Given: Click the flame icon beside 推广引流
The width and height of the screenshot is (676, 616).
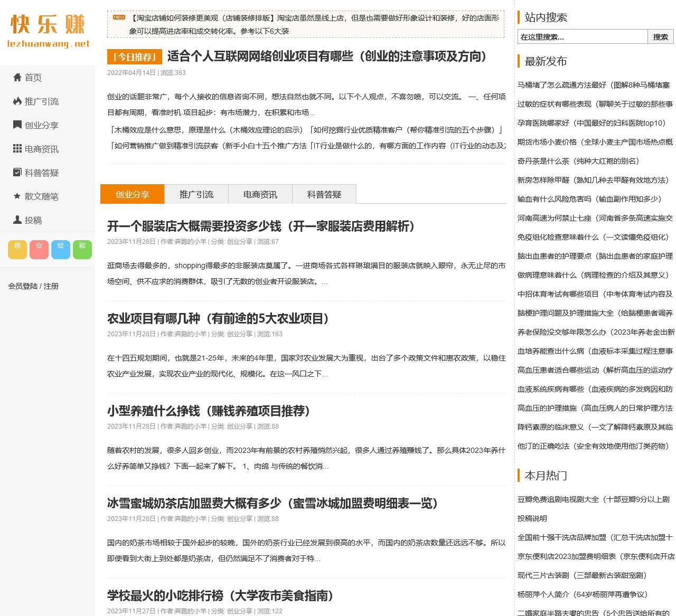Looking at the screenshot, I should point(17,101).
